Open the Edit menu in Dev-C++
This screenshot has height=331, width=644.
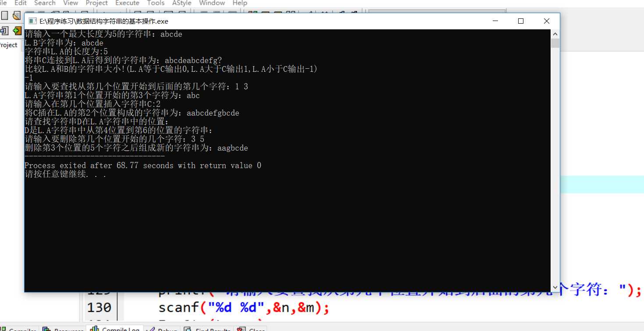[x=21, y=3]
